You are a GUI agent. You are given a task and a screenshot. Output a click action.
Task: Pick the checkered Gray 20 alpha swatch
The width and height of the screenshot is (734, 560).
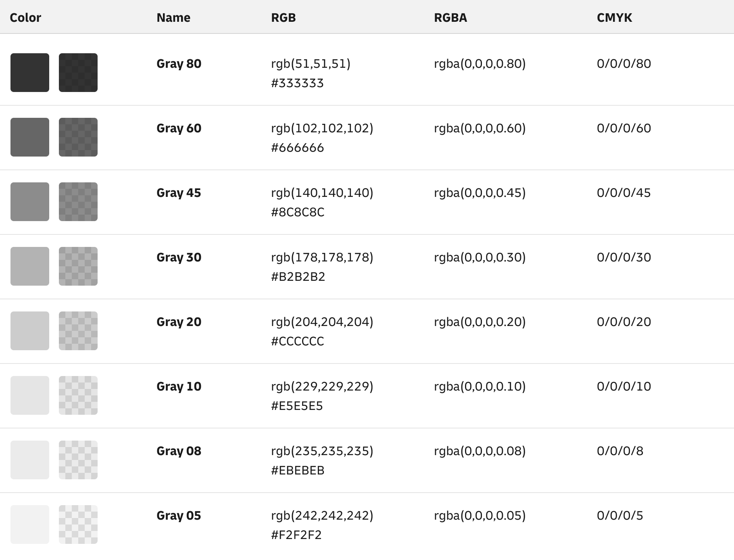78,331
